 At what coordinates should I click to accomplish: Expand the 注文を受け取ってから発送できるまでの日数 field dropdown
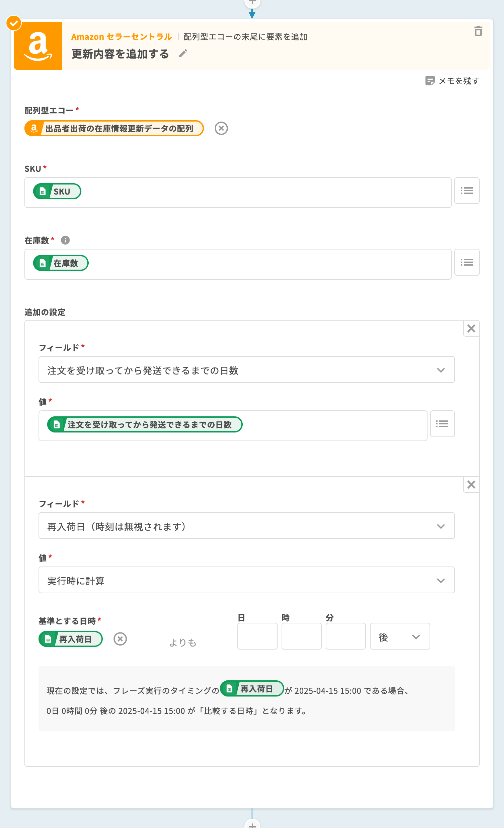click(x=246, y=370)
